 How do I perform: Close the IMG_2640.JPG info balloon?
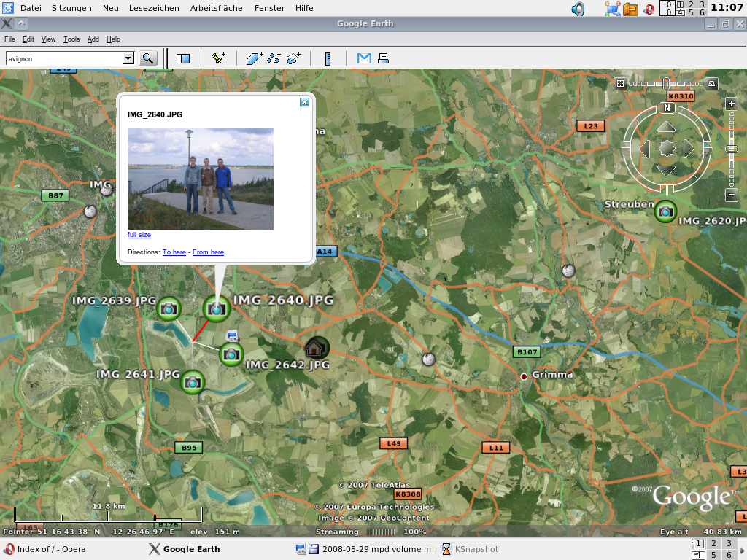[304, 102]
